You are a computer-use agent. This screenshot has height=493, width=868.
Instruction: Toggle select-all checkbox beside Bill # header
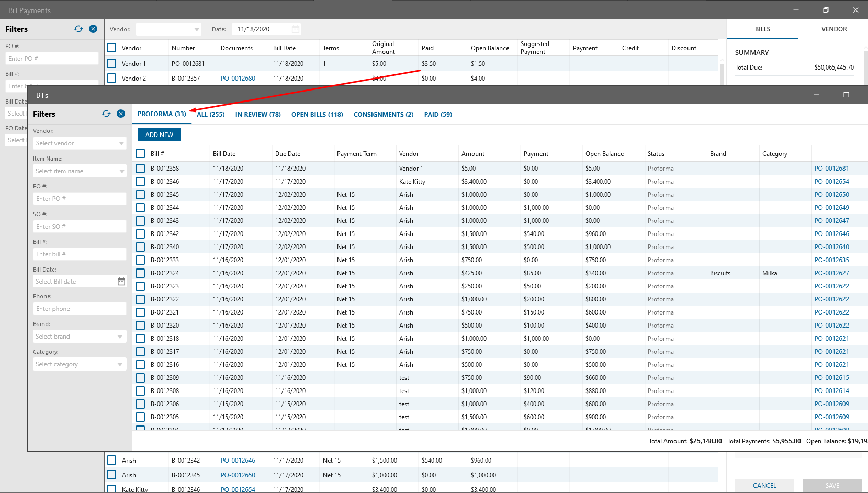click(140, 153)
